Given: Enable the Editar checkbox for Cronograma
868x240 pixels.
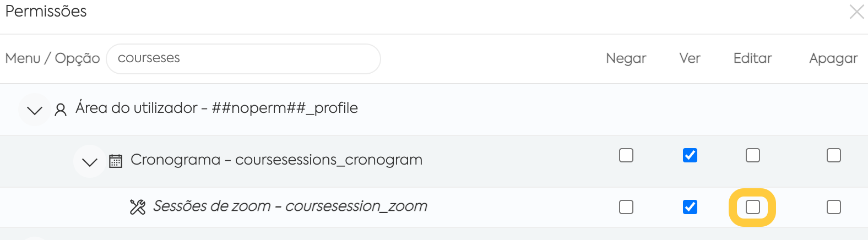Looking at the screenshot, I should [753, 155].
